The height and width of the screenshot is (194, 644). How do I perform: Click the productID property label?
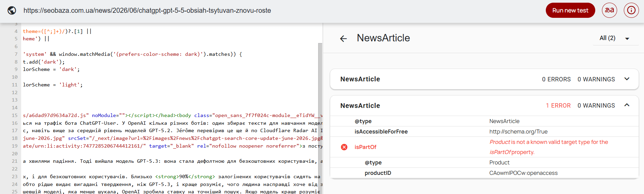378,173
